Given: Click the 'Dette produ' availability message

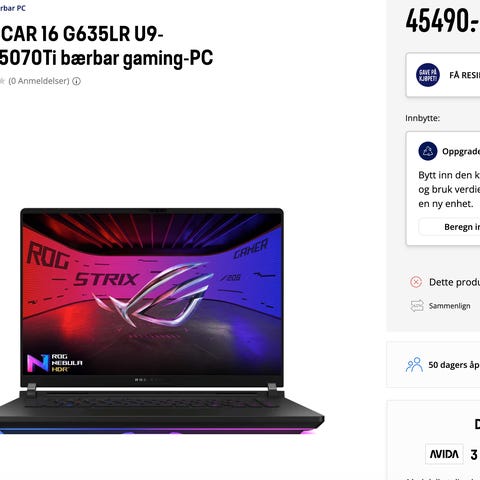Looking at the screenshot, I should pos(454,282).
